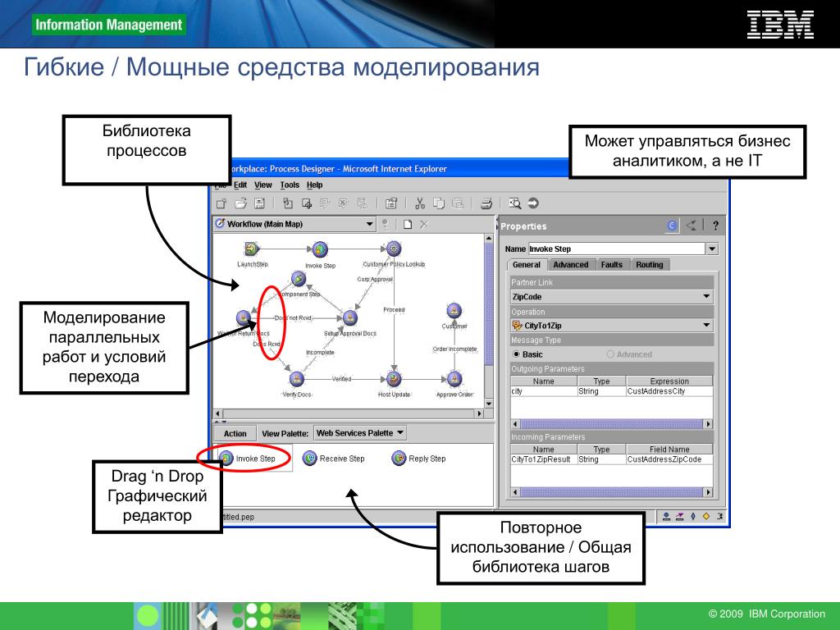The image size is (840, 630).
Task: Select the Approve Order node
Action: pos(454,379)
